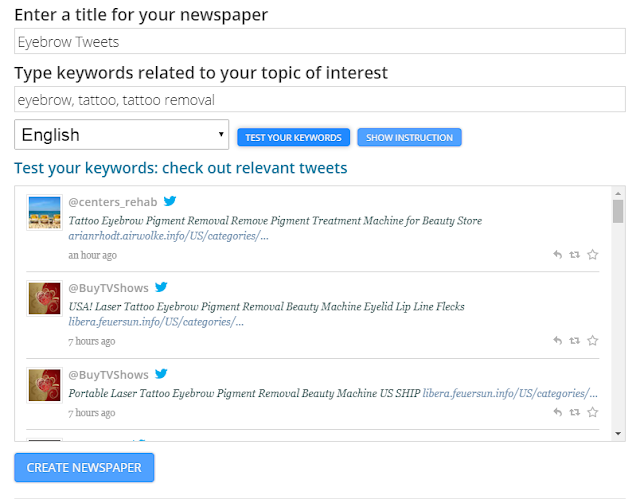Screen dimensions: 640x503
Task: Open the arianrhodt.airwolke.info link
Action: [x=168, y=236]
